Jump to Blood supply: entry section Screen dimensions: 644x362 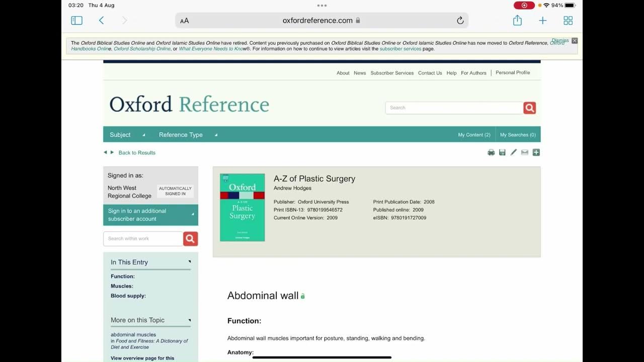(128, 296)
